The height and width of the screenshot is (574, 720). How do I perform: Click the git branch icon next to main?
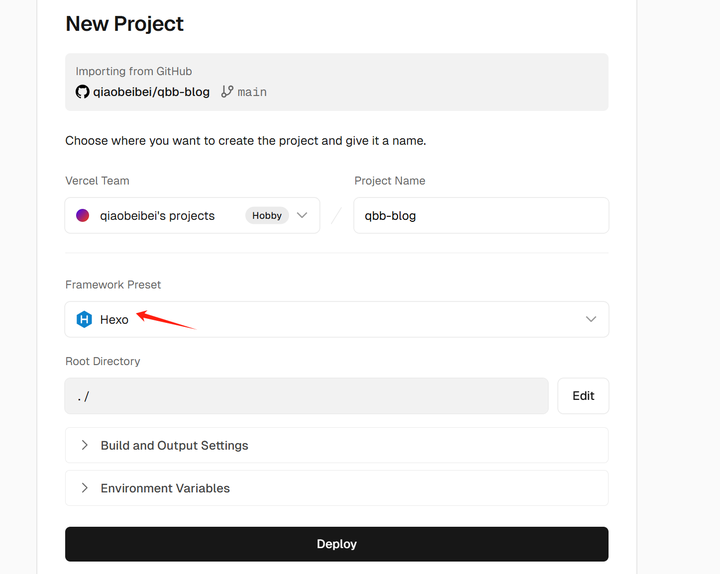227,92
